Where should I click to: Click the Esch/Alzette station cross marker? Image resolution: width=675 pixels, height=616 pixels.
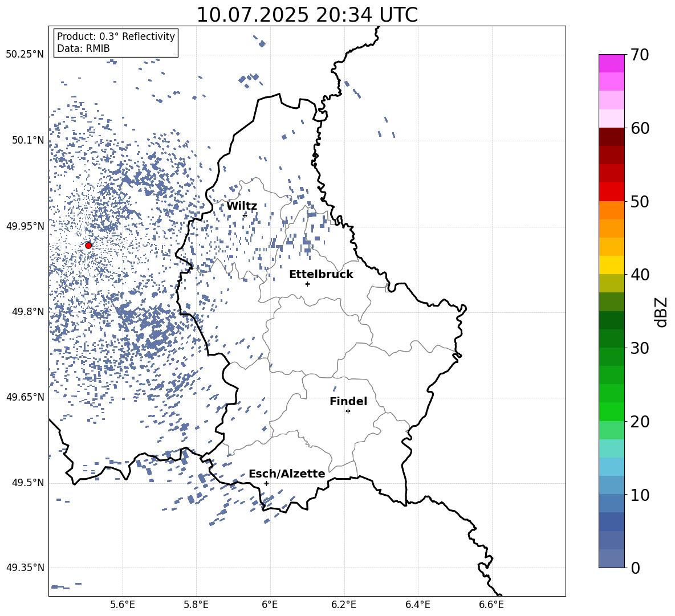(x=266, y=483)
